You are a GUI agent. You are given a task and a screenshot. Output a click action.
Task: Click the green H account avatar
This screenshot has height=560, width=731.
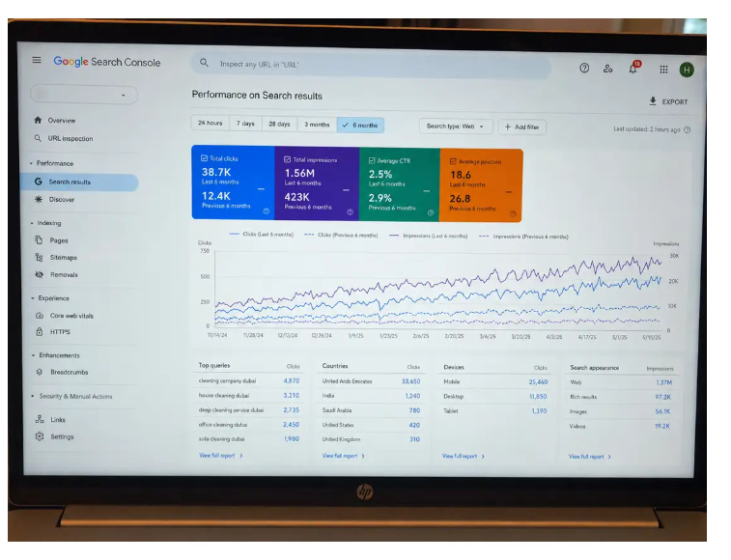(x=687, y=70)
